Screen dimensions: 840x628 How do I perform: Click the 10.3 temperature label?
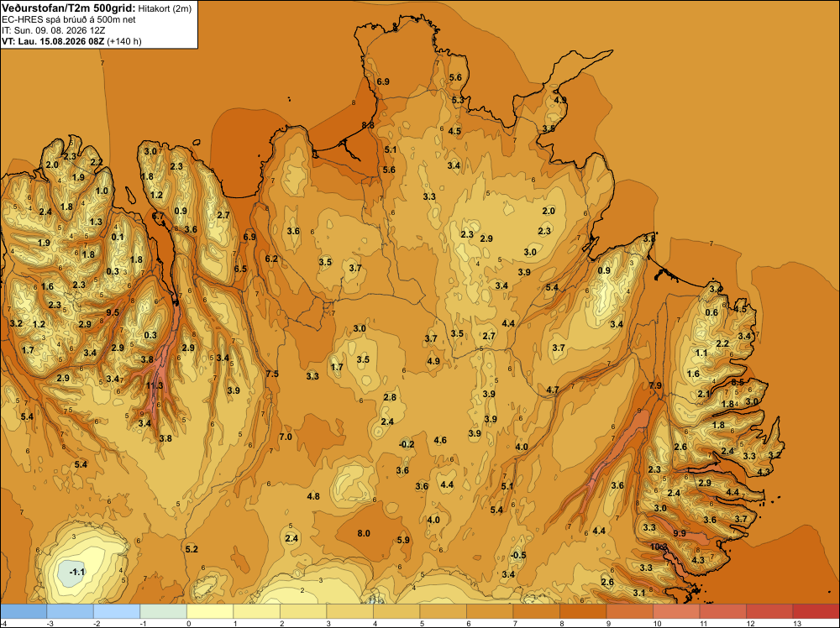coord(659,547)
